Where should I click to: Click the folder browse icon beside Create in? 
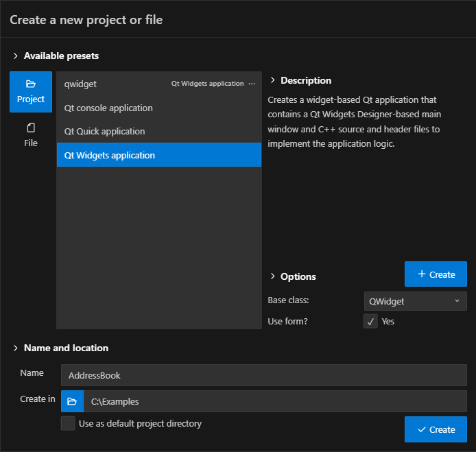[72, 401]
